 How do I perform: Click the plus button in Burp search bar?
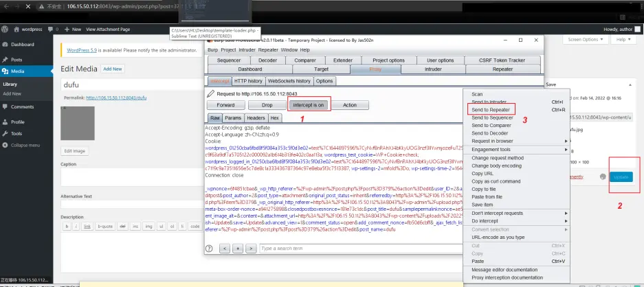tap(238, 249)
